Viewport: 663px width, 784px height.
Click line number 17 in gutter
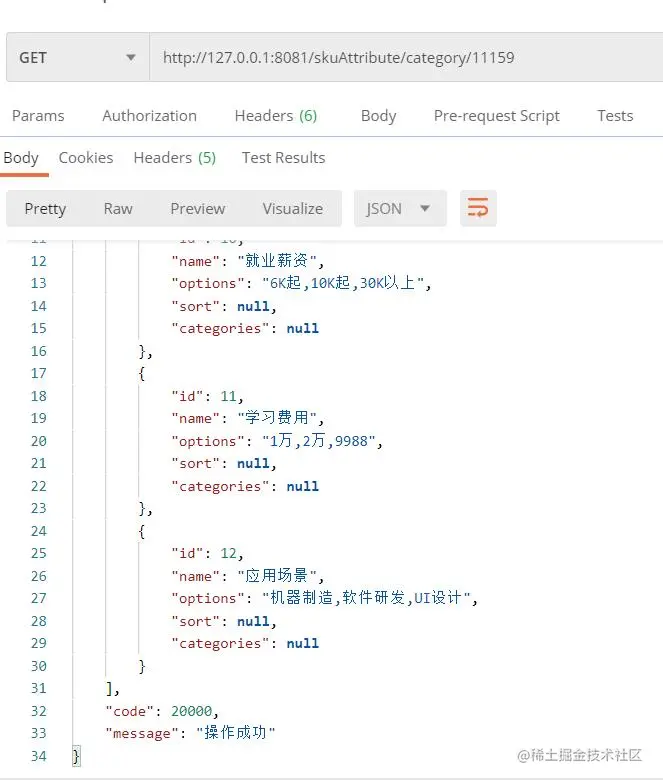pos(38,373)
